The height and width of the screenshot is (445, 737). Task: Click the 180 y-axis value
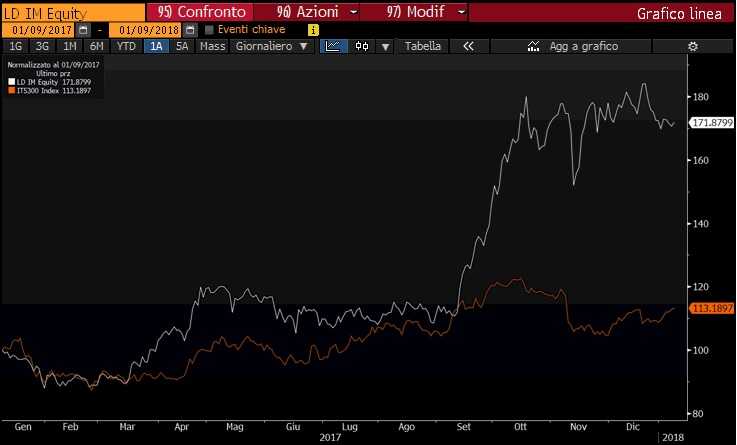[701, 96]
